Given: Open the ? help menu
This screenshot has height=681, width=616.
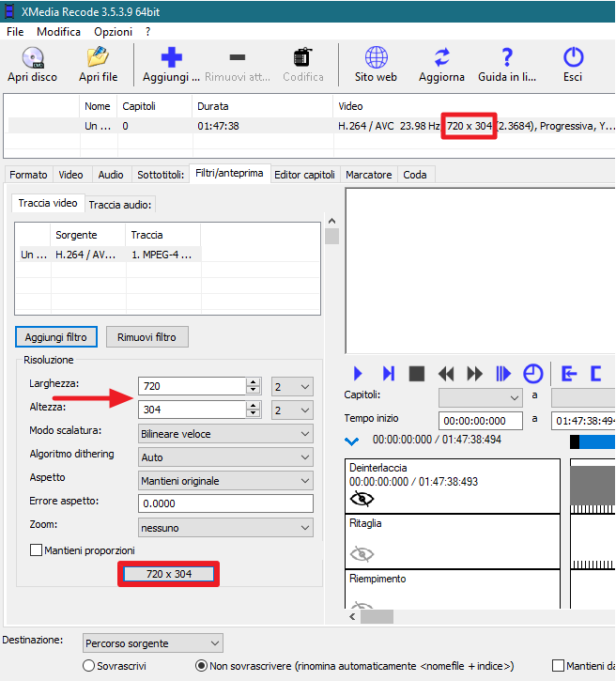Looking at the screenshot, I should (148, 32).
